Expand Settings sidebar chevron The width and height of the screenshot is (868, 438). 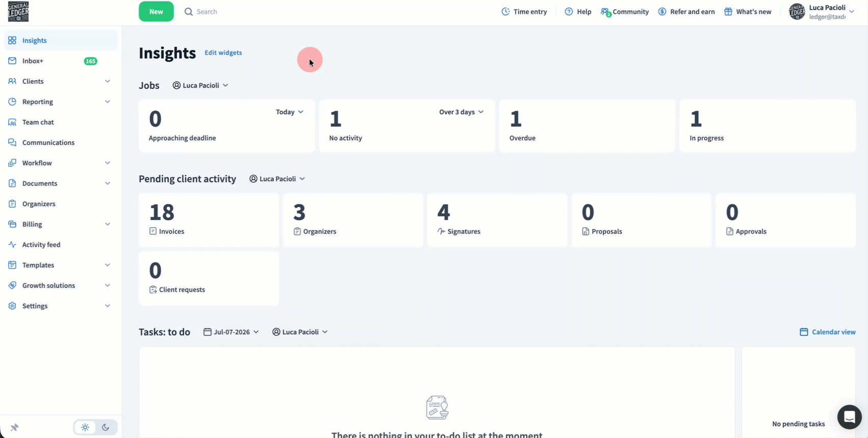coord(108,306)
